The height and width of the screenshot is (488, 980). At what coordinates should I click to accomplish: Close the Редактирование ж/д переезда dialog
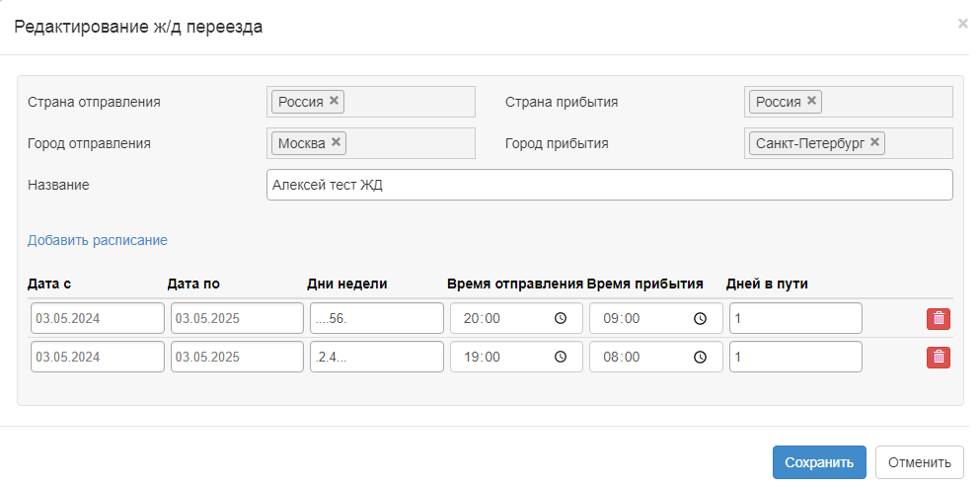[962, 24]
